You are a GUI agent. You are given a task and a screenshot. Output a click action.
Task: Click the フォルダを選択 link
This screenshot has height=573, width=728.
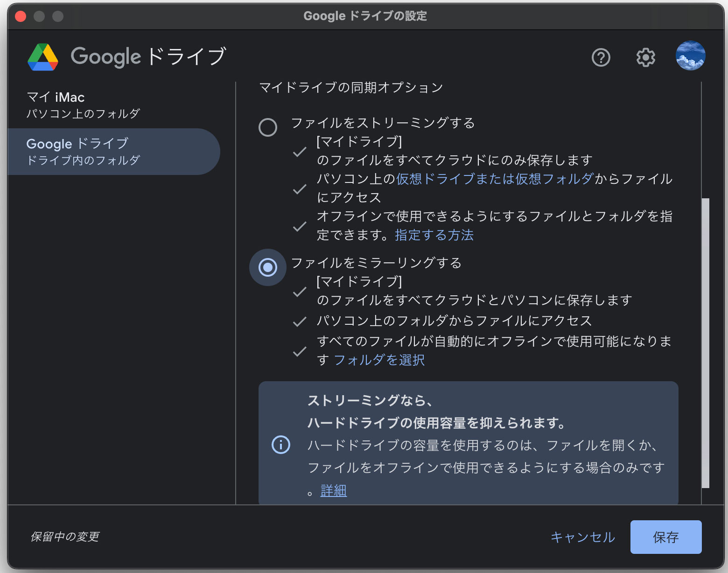tap(379, 360)
